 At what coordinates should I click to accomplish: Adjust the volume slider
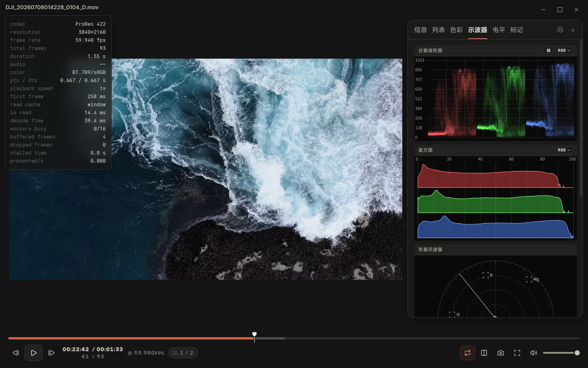pyautogui.click(x=561, y=353)
